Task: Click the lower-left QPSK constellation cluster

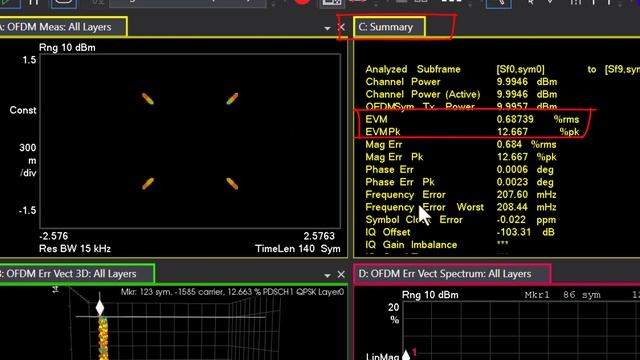Action: click(x=148, y=183)
